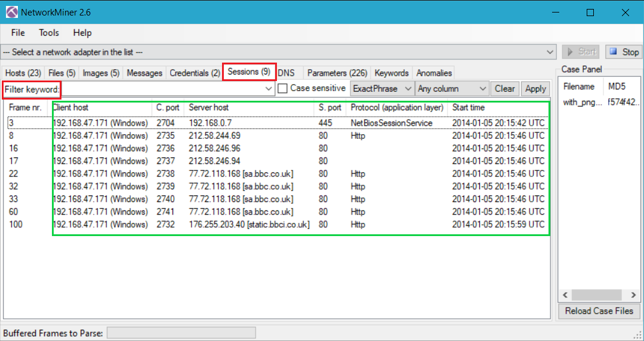Click the Clear filter button
This screenshot has width=644, height=341.
[504, 89]
